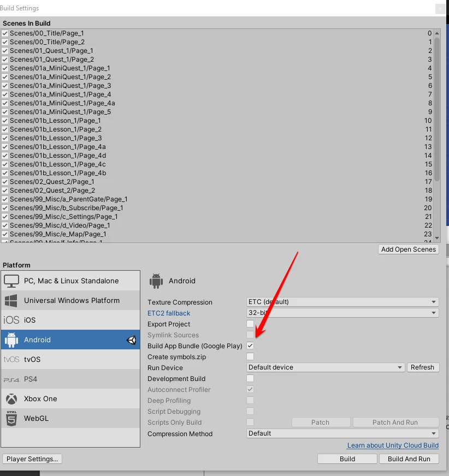The image size is (449, 476).
Task: Select Scenes/02_Quest_2/Page_2 row
Action: pyautogui.click(x=217, y=191)
